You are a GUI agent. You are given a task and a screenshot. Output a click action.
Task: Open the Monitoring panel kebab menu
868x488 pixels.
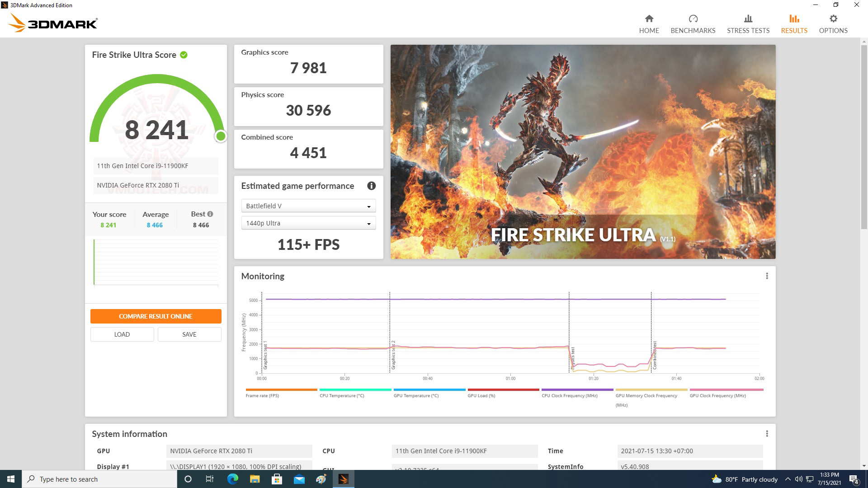tap(767, 275)
